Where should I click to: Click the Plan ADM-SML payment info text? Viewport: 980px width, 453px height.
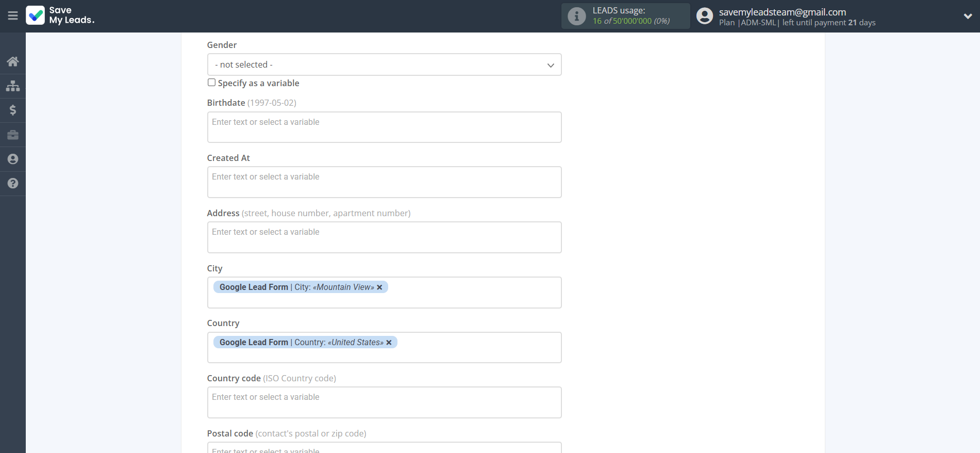point(797,23)
